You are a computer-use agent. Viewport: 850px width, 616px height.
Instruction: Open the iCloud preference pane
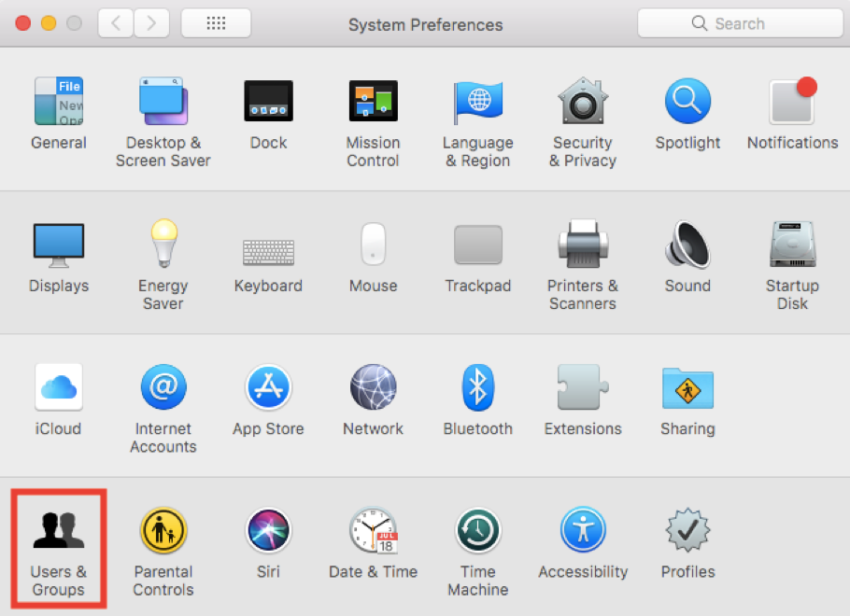pyautogui.click(x=59, y=388)
